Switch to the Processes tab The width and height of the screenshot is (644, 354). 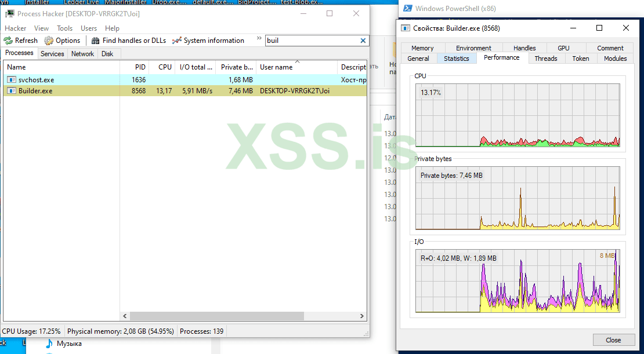(x=19, y=53)
